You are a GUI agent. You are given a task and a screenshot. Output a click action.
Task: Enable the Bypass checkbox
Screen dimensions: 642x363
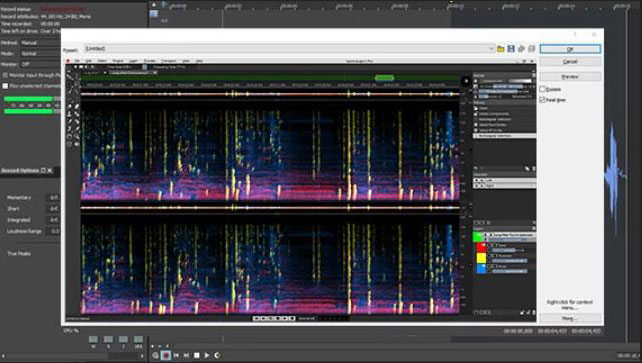[543, 89]
